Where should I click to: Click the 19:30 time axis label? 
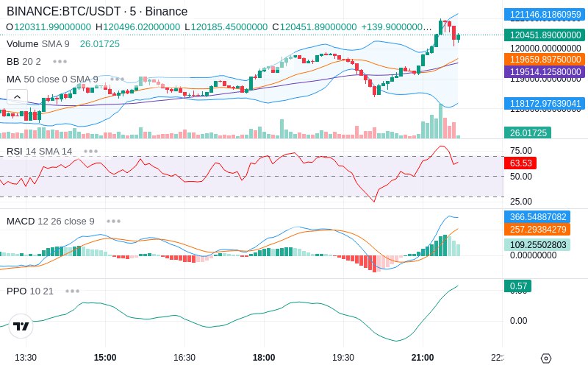(343, 358)
